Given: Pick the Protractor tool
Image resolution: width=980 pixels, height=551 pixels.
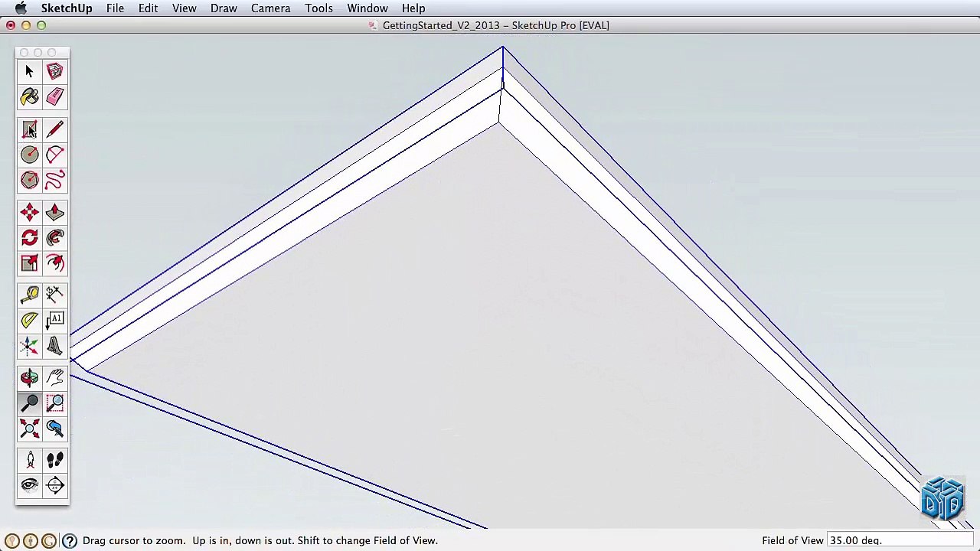Looking at the screenshot, I should click(x=29, y=320).
